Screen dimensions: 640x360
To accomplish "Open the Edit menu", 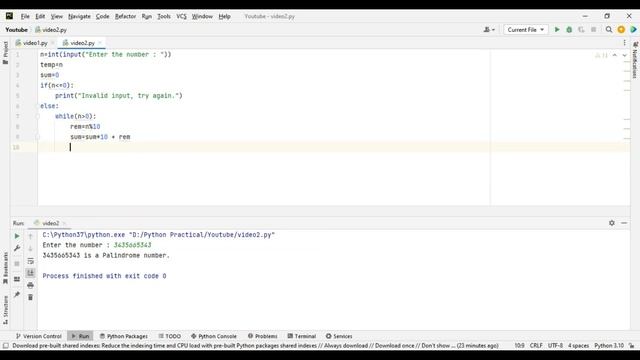I will (x=40, y=16).
